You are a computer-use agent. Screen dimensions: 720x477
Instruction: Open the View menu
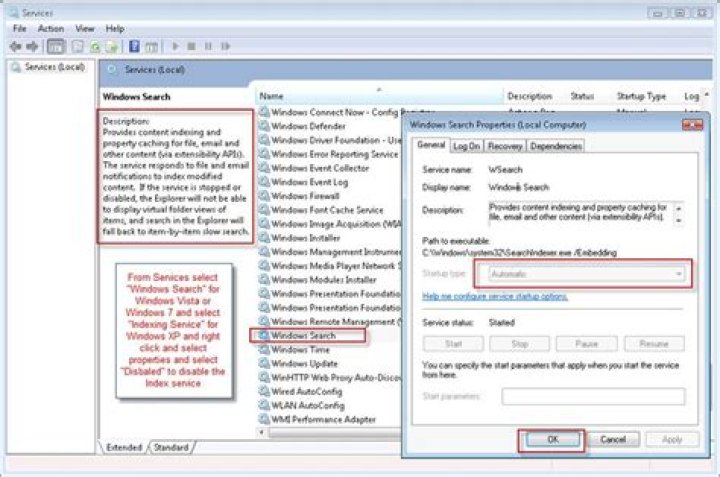coord(85,29)
